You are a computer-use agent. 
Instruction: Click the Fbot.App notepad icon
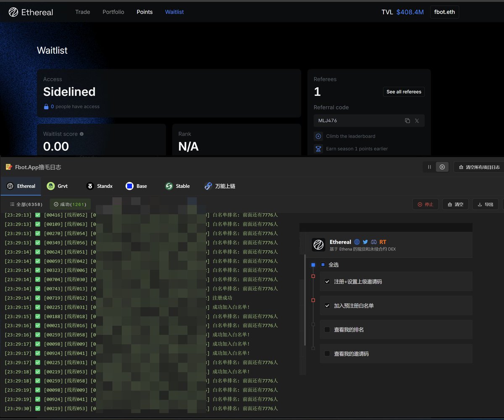9,167
